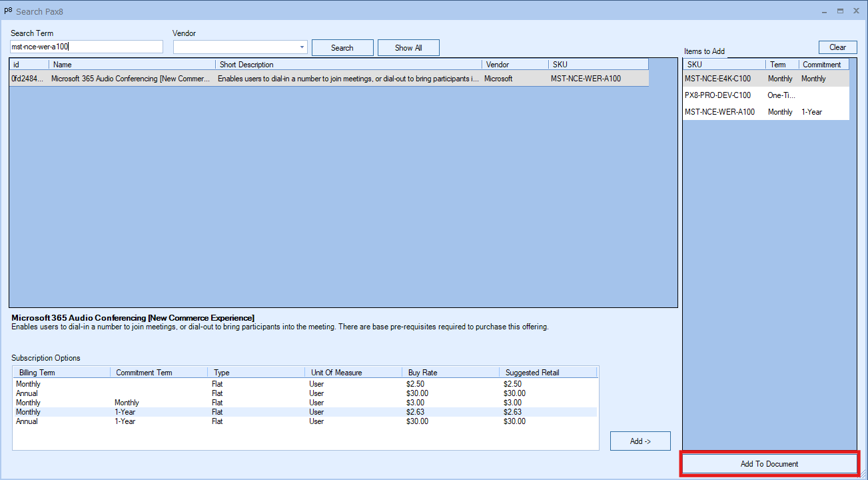Screen dimensions: 868x480
Task: Click the Search Term input field
Action: pos(87,47)
